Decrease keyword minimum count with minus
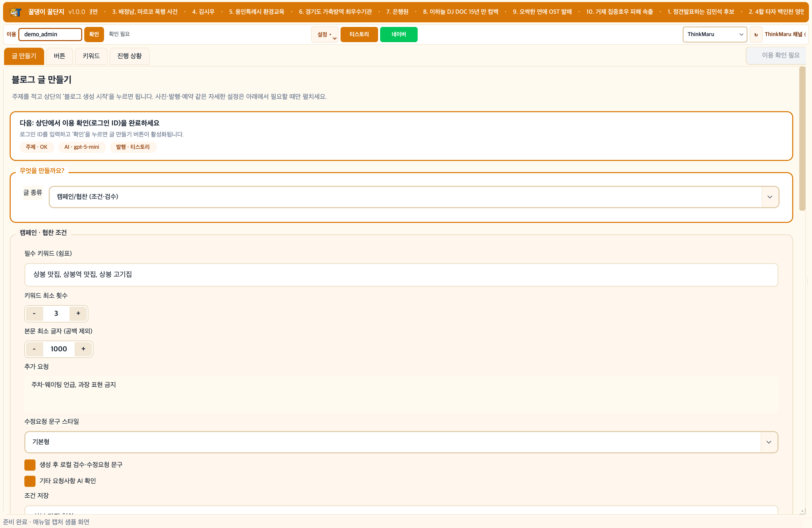 tap(34, 313)
